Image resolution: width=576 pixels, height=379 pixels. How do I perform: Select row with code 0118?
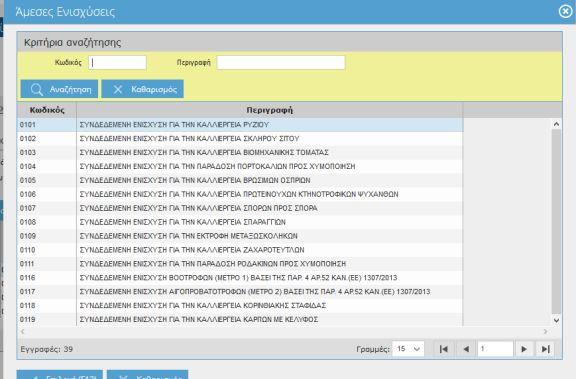[x=240, y=306]
